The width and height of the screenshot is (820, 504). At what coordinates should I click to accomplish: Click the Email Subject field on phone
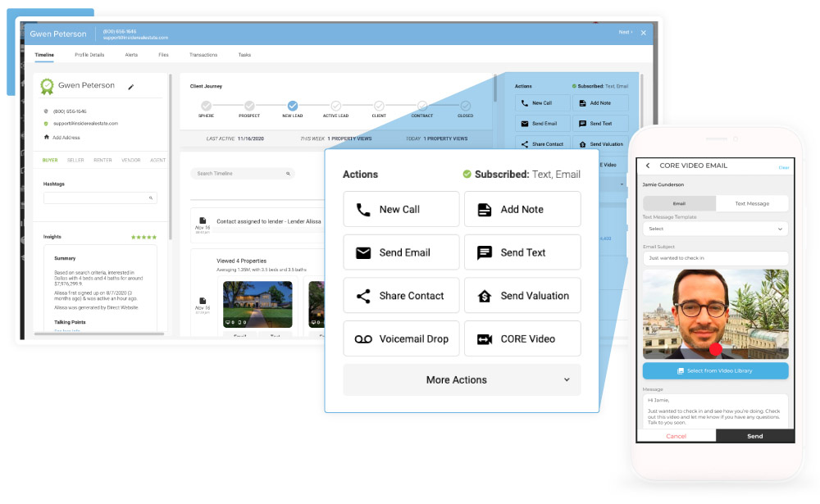tap(715, 258)
